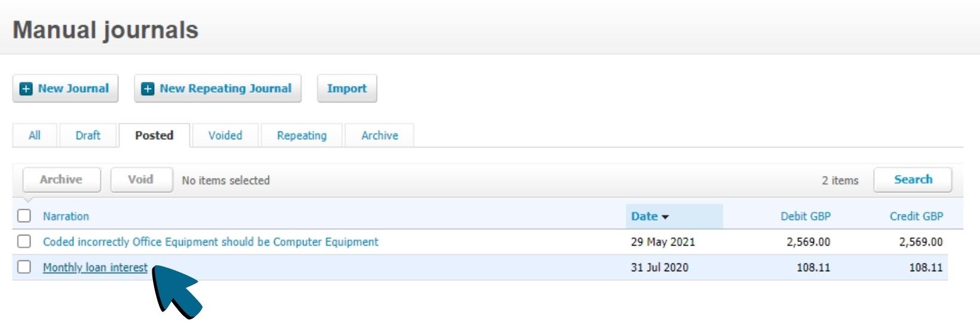Click the '2 items' count text
The height and width of the screenshot is (322, 980).
click(x=840, y=180)
